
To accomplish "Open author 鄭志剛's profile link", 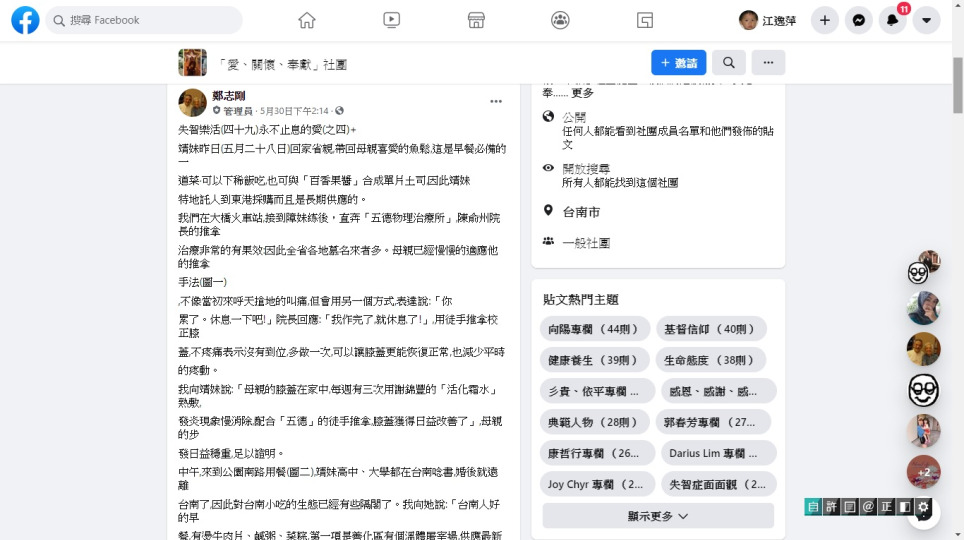I will pyautogui.click(x=229, y=96).
